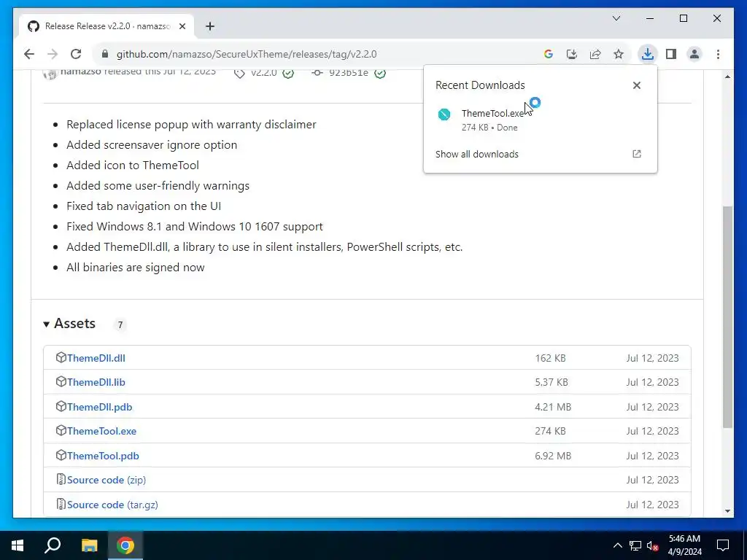The height and width of the screenshot is (560, 747).
Task: Bookmark this page with the star icon
Action: [619, 54]
